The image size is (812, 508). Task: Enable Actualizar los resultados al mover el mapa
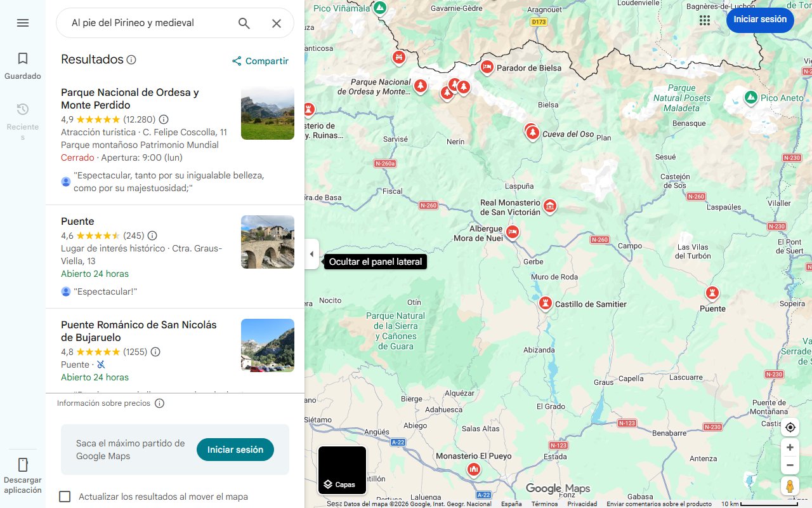click(65, 497)
